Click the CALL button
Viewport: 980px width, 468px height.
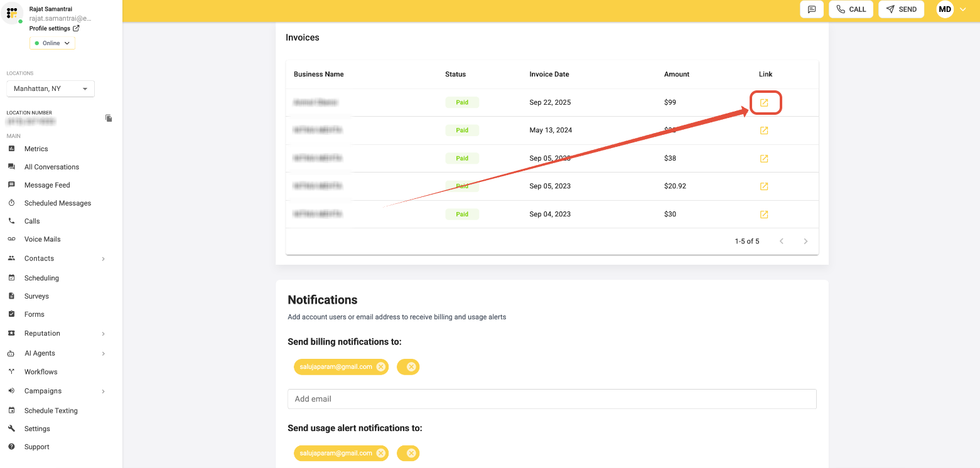tap(851, 9)
